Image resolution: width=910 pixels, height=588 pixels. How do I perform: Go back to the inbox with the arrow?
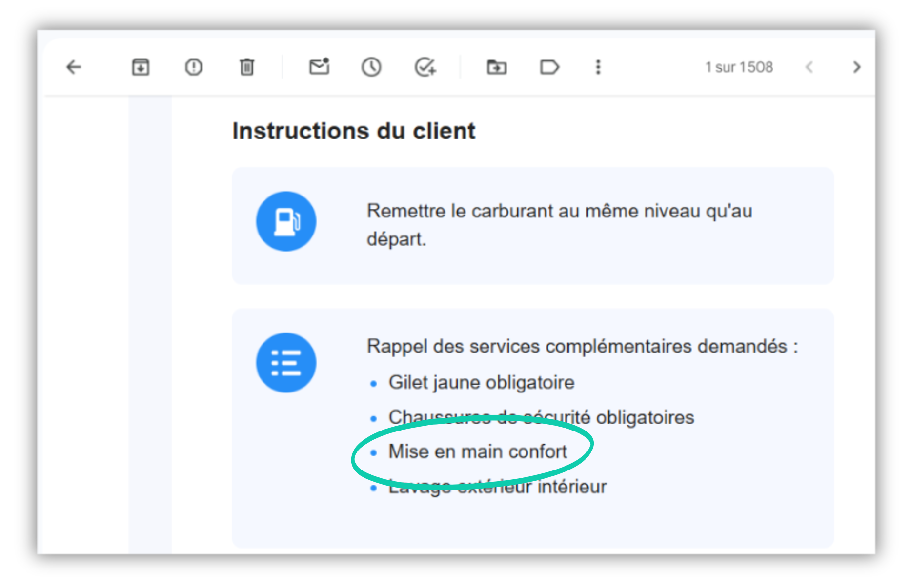[74, 67]
